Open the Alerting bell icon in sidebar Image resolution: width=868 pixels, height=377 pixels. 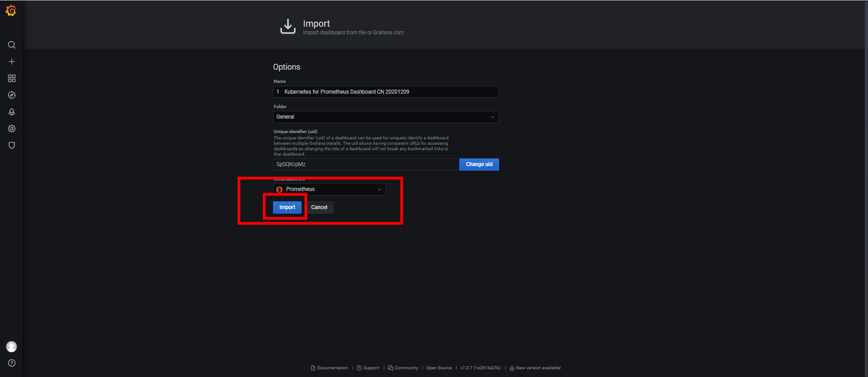tap(12, 112)
